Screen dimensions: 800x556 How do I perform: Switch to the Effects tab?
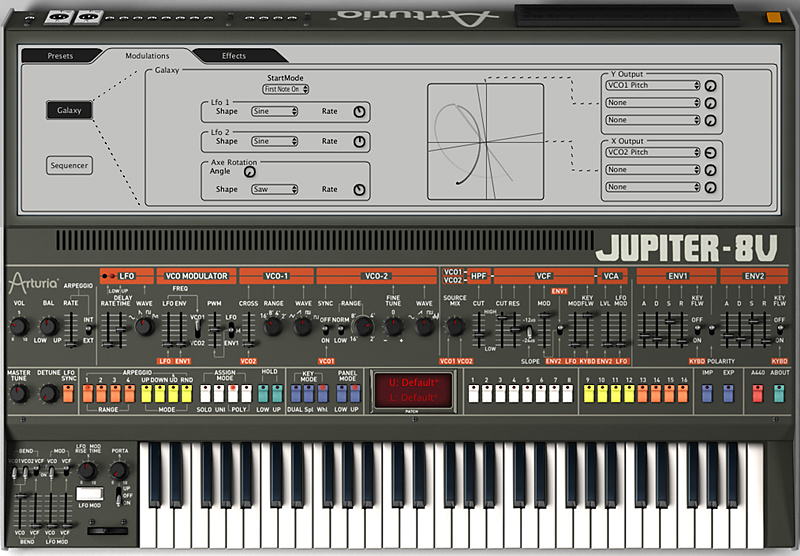(234, 56)
